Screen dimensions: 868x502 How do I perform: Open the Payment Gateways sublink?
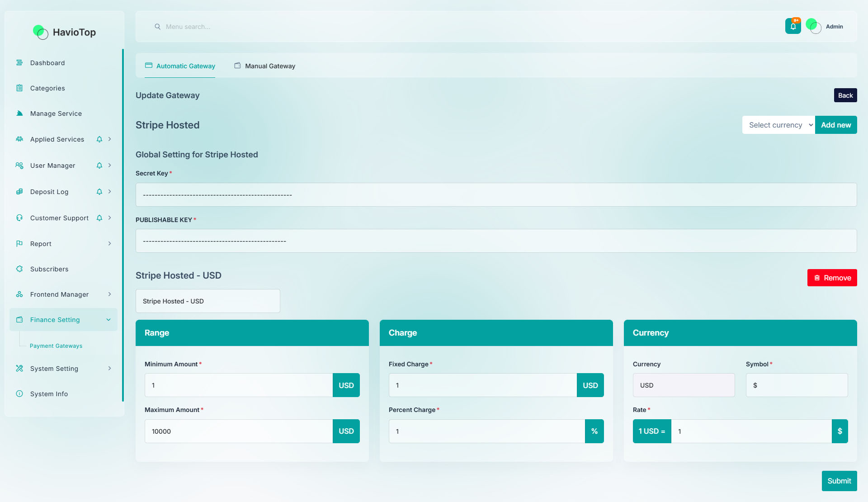click(56, 346)
